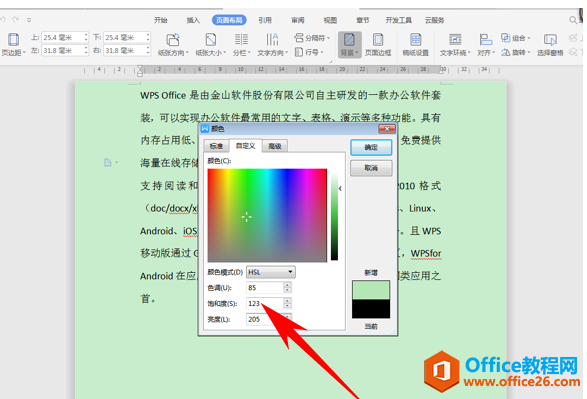
Task: Click the 新增 new color preview swatch
Action: (x=371, y=290)
